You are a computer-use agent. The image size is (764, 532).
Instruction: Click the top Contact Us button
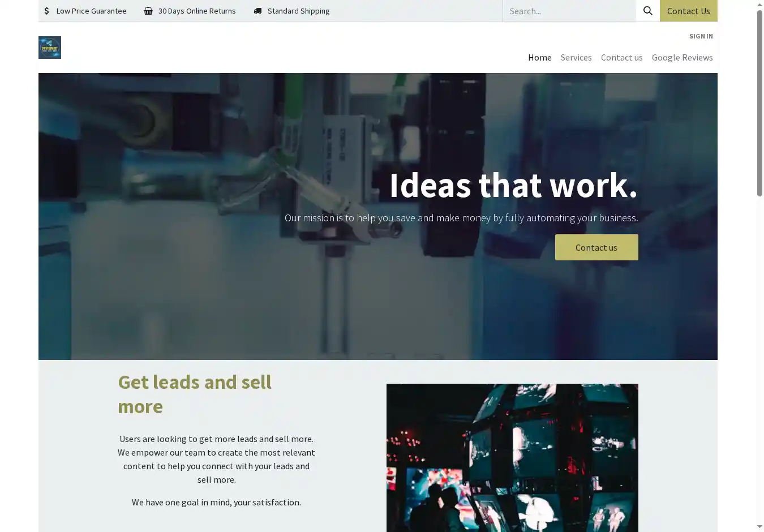[x=688, y=11]
